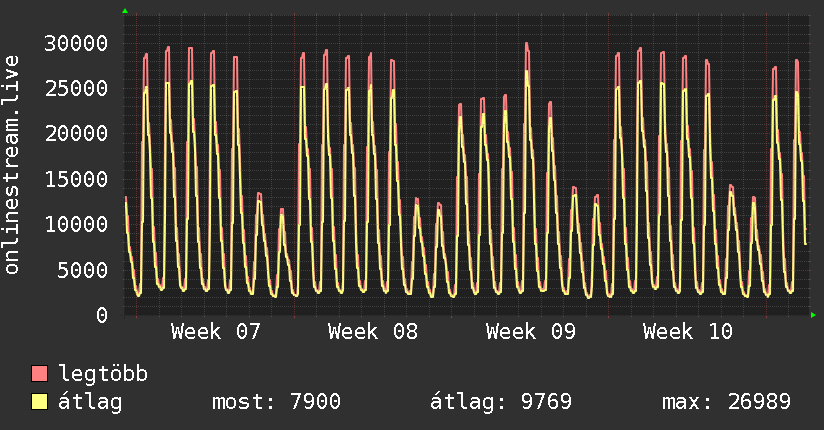
Task: Select the Week 09 axis label
Action: (531, 332)
